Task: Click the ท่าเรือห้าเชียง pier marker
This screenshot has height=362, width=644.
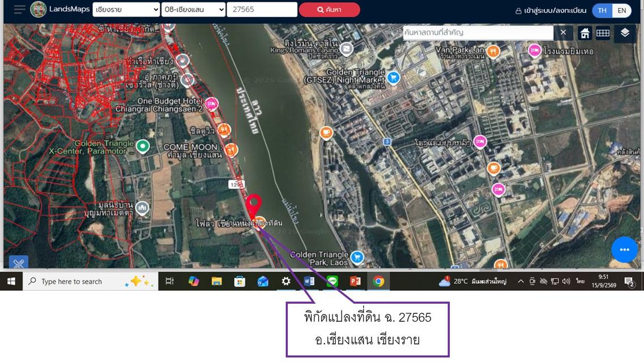Action: tap(182, 61)
